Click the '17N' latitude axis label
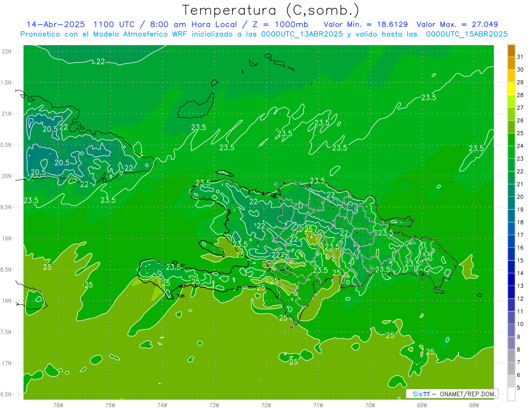This screenshot has width=532, height=411. (x=7, y=363)
